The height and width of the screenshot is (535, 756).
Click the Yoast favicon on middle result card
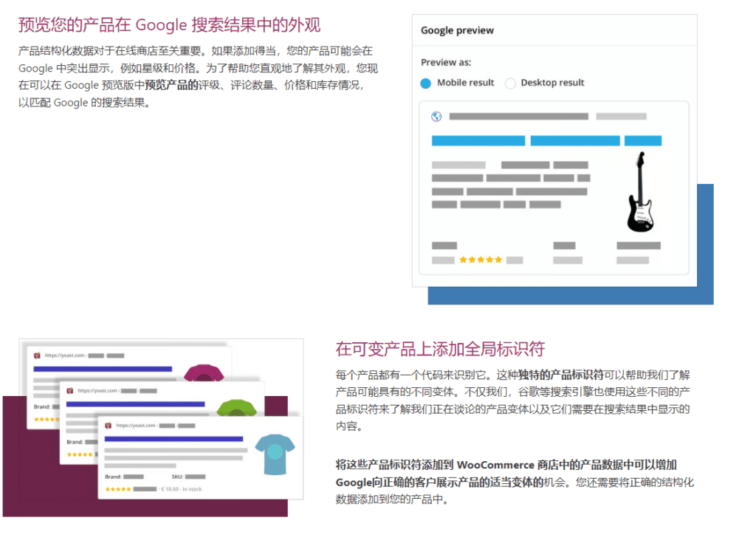pos(70,391)
